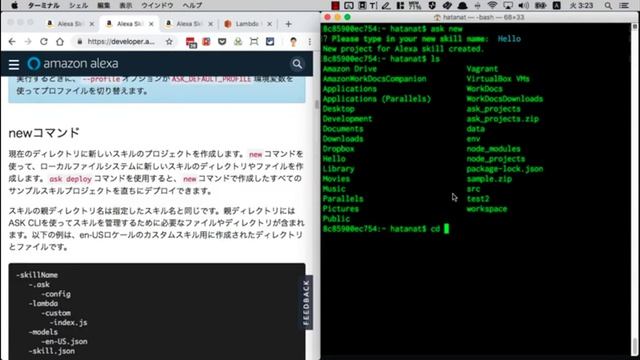Screen dimensions: 640x360
Task: Click the terminal title bar text
Action: [x=478, y=17]
